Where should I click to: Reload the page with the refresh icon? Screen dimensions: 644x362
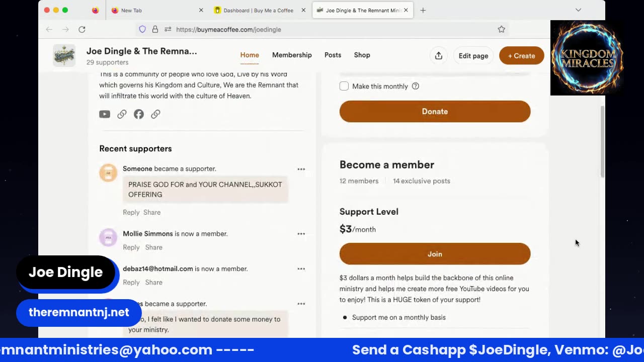[x=82, y=30]
